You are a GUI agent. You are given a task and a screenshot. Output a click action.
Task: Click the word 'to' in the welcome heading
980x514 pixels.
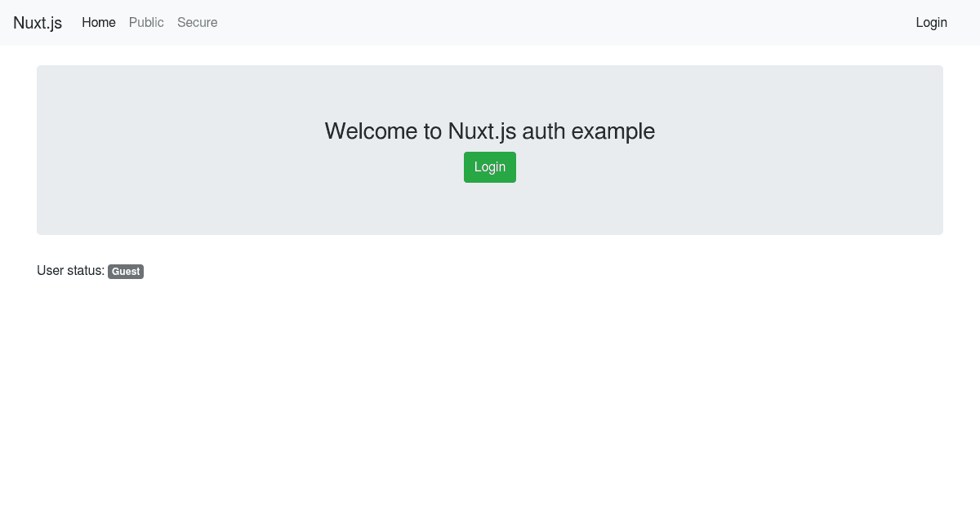tap(433, 131)
